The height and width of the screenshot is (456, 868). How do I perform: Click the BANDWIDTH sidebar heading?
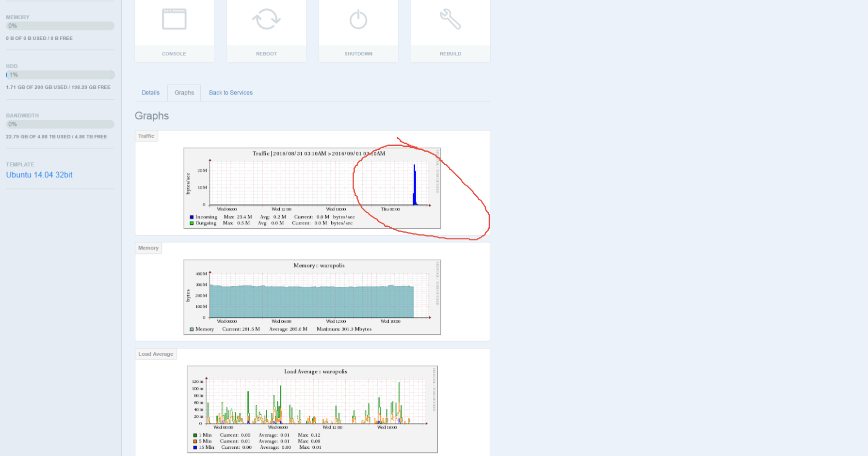pyautogui.click(x=22, y=115)
